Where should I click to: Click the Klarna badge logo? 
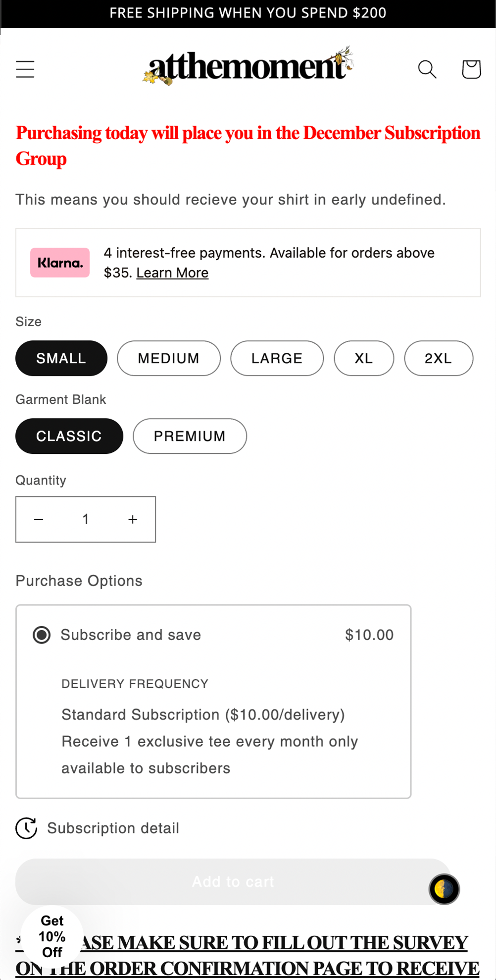[60, 263]
